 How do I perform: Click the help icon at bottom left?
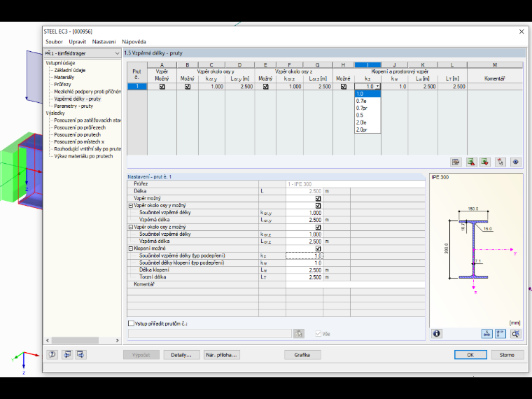(x=52, y=355)
